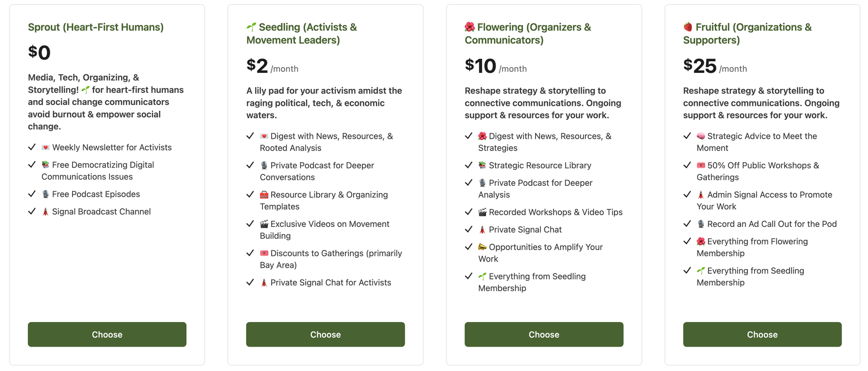Click the checkmark beside Weekly Newsletter for Activists
Image resolution: width=868 pixels, height=371 pixels.
pos(32,147)
